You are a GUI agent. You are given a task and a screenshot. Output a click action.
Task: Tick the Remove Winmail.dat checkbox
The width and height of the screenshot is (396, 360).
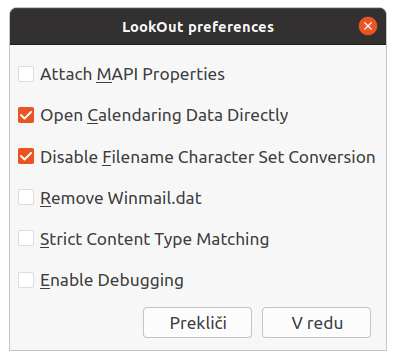(26, 198)
